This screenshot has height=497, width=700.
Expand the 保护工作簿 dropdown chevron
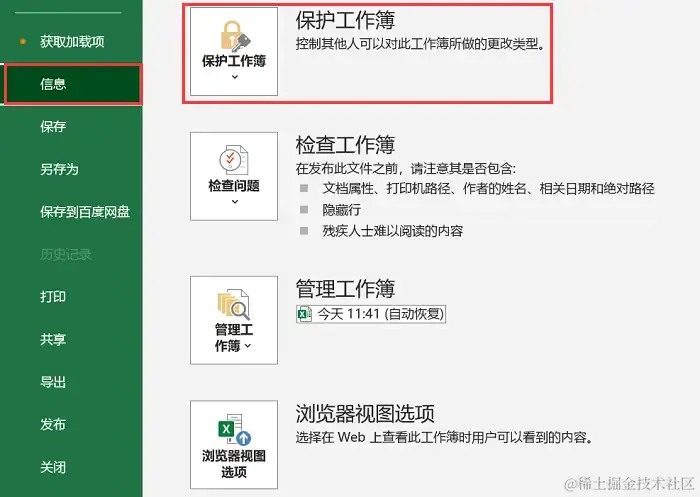coord(235,77)
